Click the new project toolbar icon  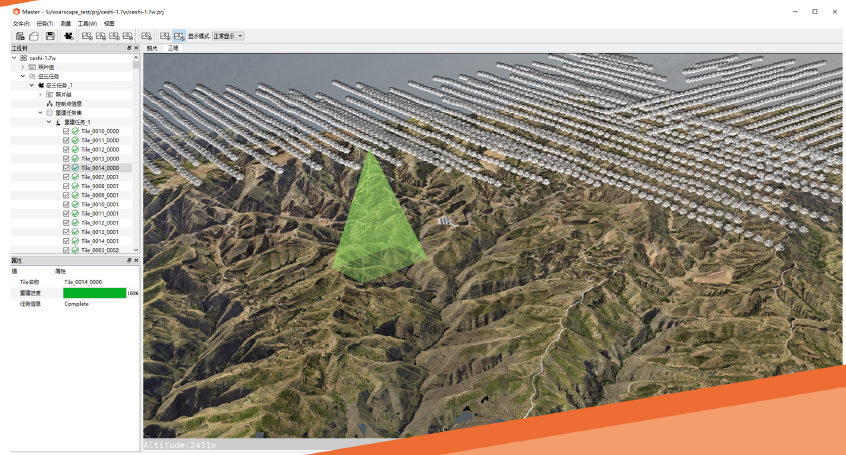20,36
